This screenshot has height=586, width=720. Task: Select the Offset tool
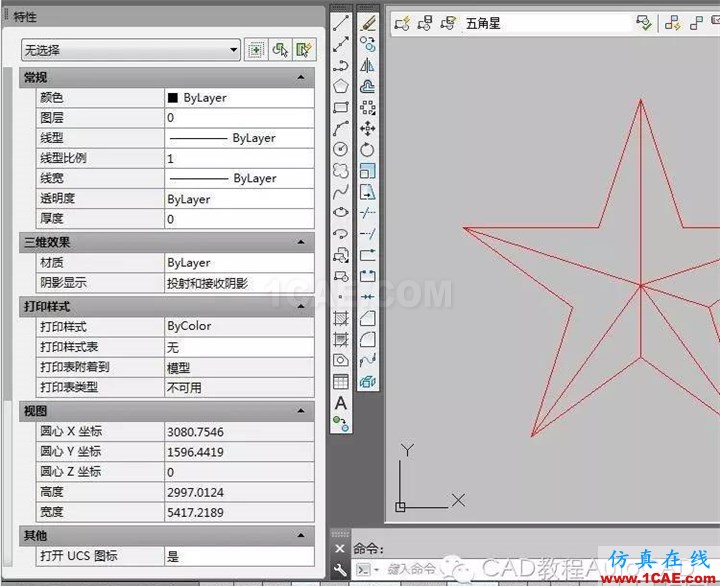(x=368, y=86)
